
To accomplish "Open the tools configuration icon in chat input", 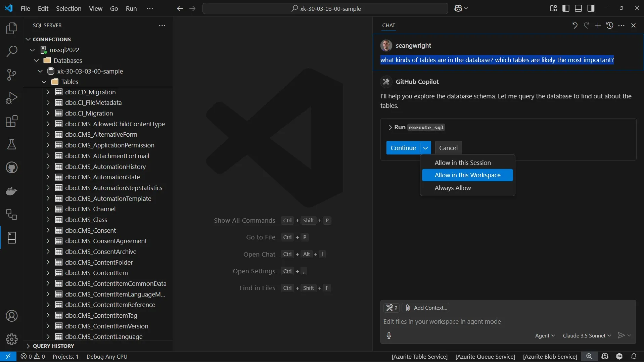I will point(392,308).
